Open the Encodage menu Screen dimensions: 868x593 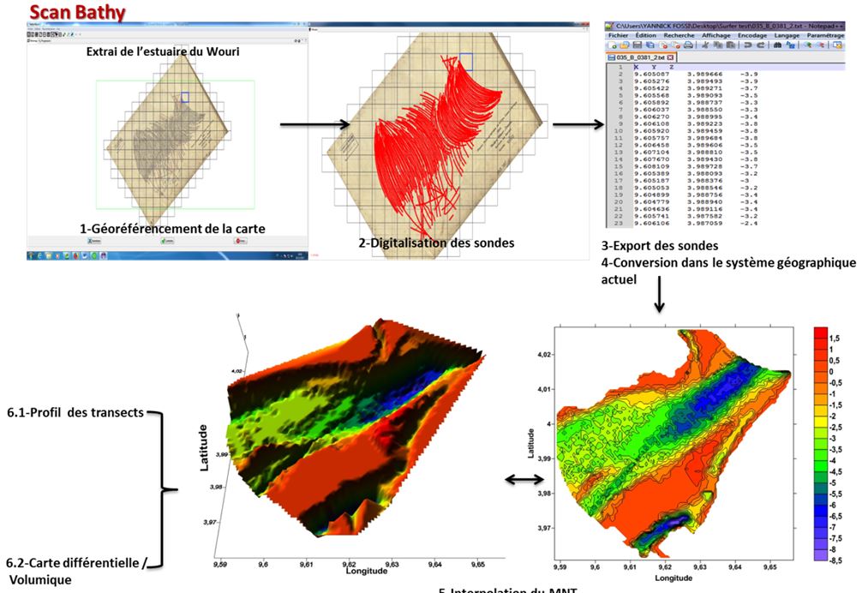751,35
